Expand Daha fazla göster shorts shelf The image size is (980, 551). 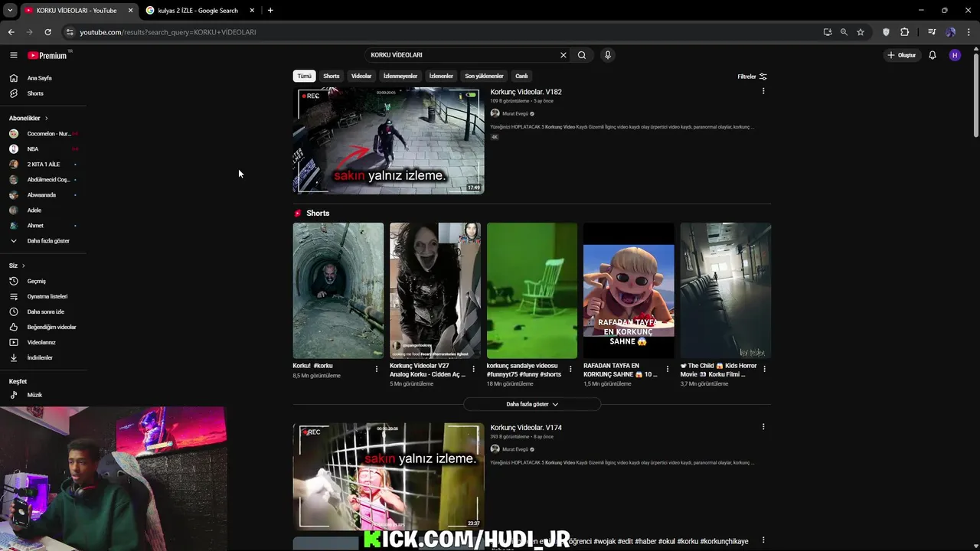coord(532,404)
